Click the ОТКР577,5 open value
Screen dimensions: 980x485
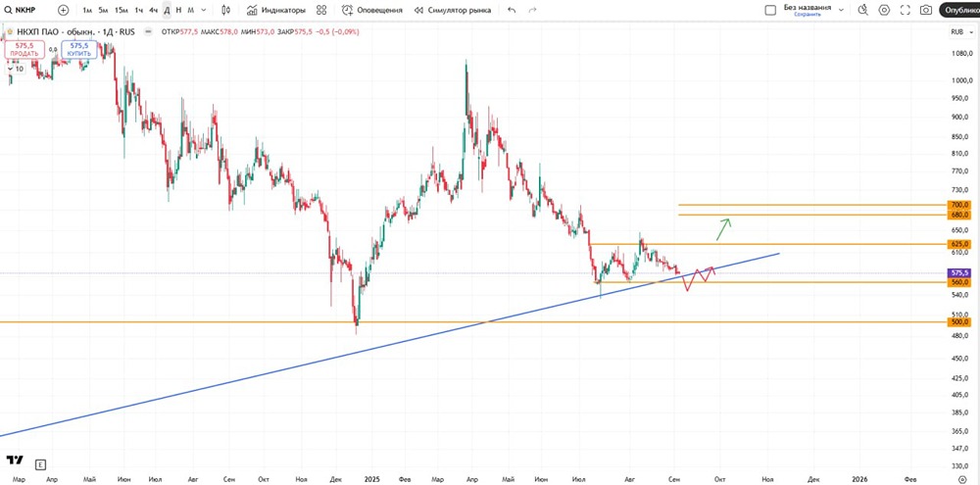[180, 31]
